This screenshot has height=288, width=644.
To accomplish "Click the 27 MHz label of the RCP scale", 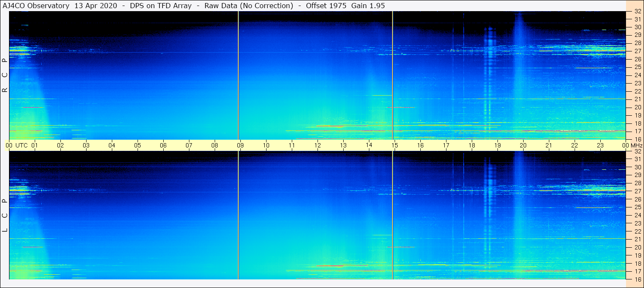I will pos(637,51).
